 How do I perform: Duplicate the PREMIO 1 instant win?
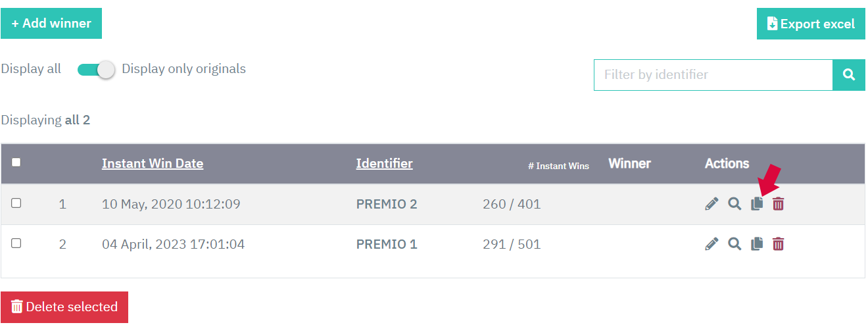click(757, 244)
